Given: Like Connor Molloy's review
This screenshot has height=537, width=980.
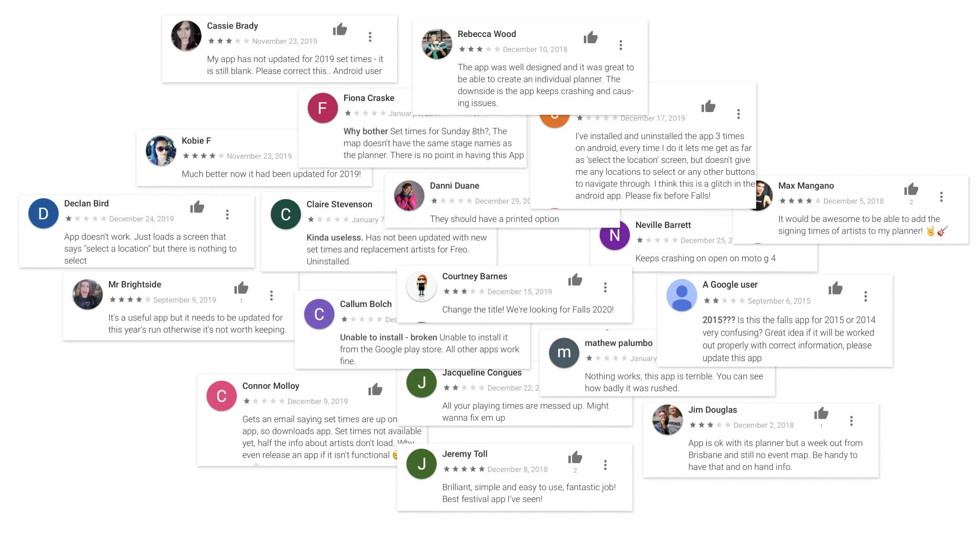Looking at the screenshot, I should tap(375, 390).
